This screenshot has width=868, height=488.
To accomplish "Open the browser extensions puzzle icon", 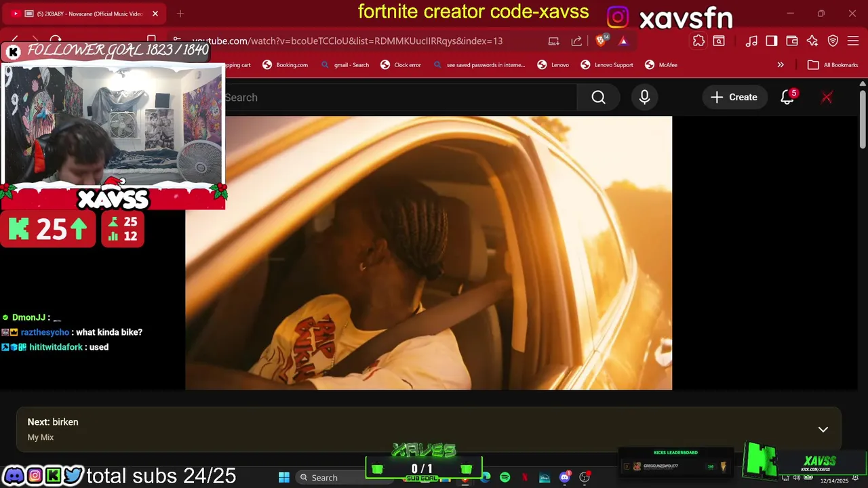I will (698, 41).
